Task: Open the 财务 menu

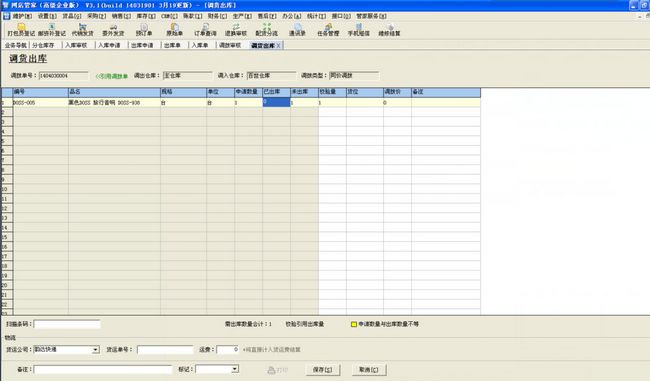Action: [217, 16]
